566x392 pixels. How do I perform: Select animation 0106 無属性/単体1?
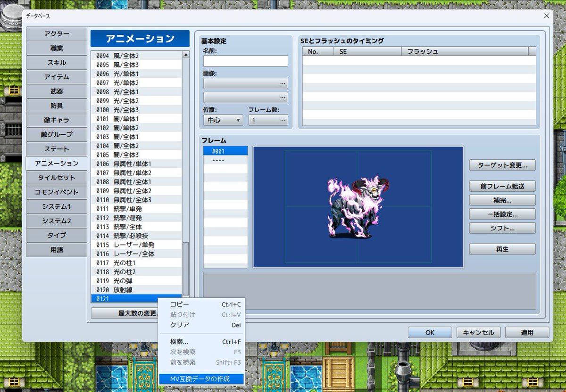136,163
